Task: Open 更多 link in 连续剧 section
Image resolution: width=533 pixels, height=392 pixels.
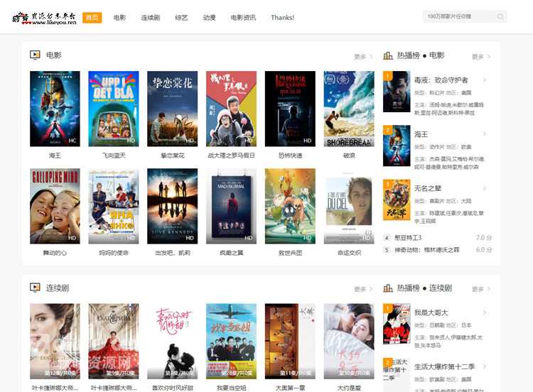Action: [x=363, y=289]
